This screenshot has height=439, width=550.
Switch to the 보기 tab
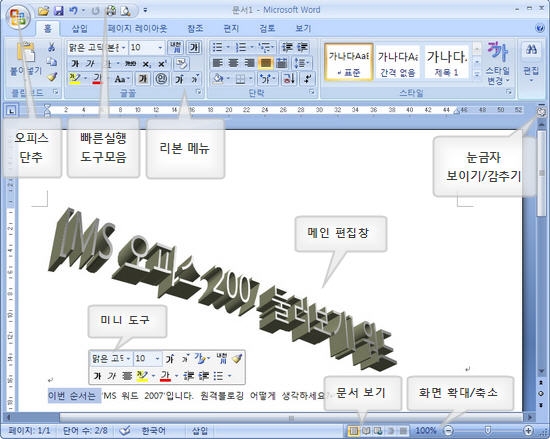tap(303, 28)
